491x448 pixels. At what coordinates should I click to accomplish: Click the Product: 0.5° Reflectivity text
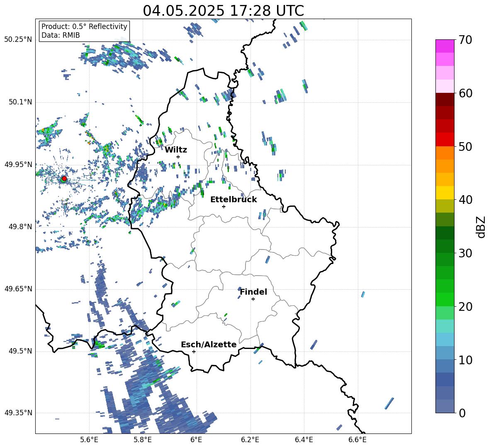click(84, 26)
